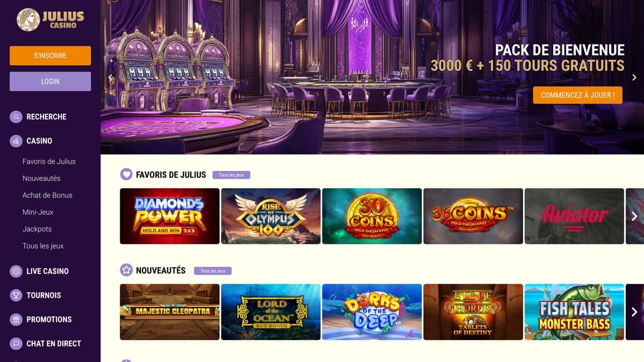
Task: Open the Promotions gift icon
Action: pos(16,319)
